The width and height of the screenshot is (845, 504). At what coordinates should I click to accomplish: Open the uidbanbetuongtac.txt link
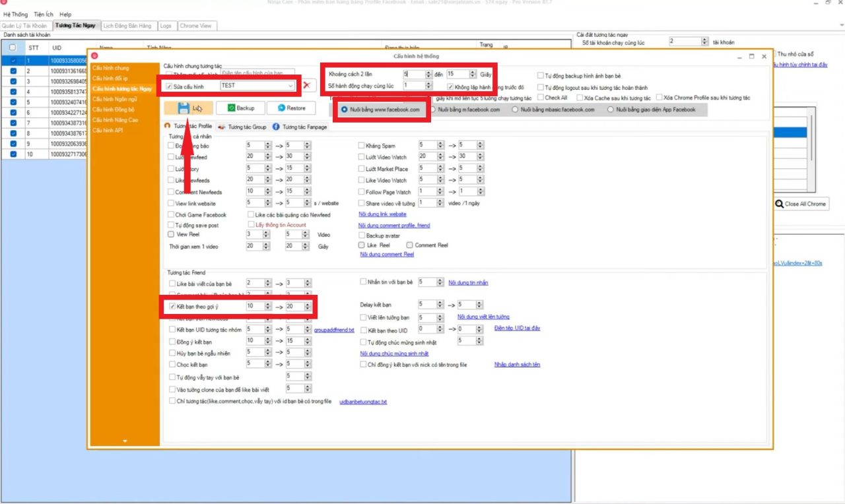[x=363, y=401]
